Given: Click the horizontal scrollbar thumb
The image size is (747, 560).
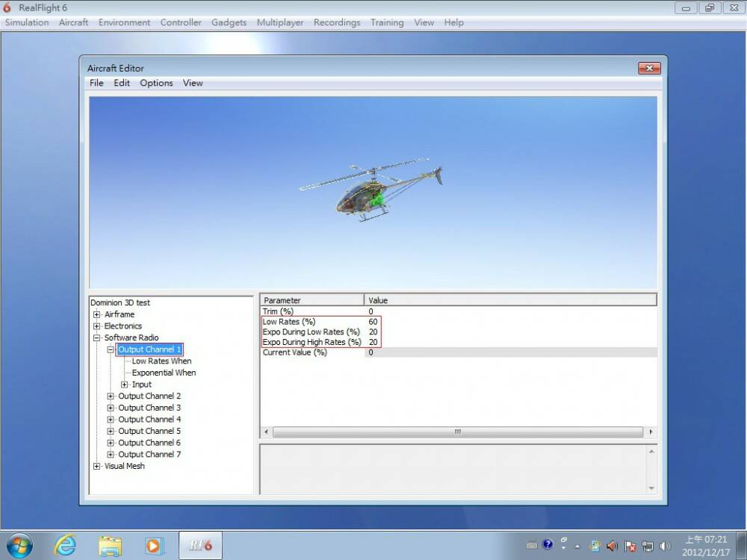Looking at the screenshot, I should tap(458, 432).
